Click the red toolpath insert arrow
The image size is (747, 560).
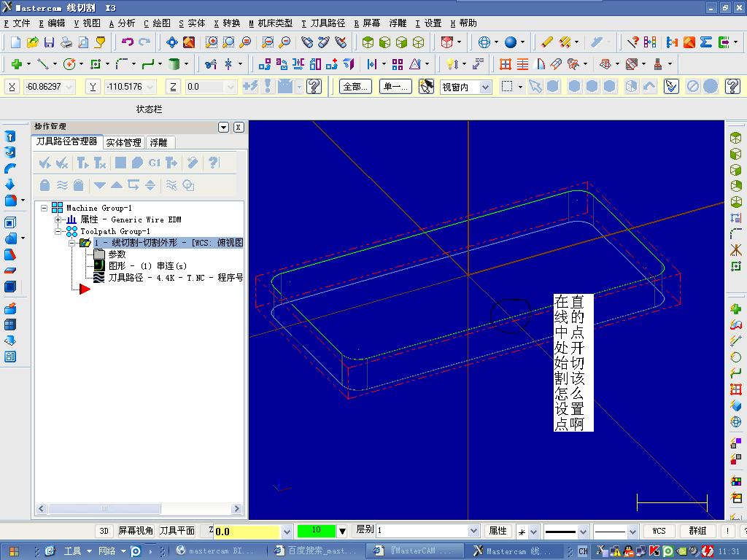click(x=85, y=289)
